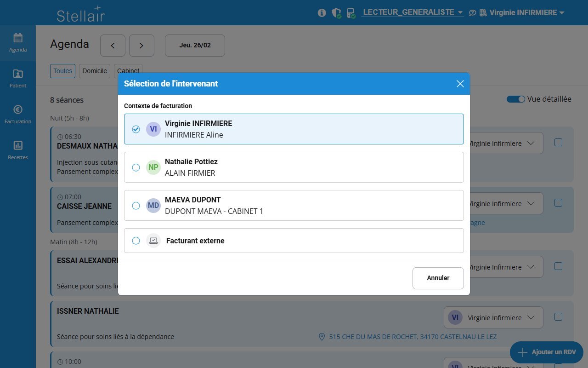Open the Virginie INFIRMIERE user menu

(526, 13)
